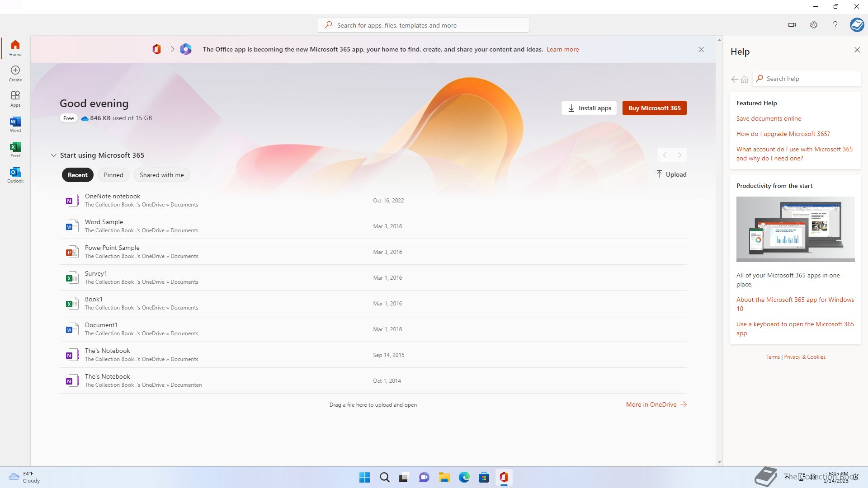Click the Upload button
The height and width of the screenshot is (488, 868).
point(671,174)
